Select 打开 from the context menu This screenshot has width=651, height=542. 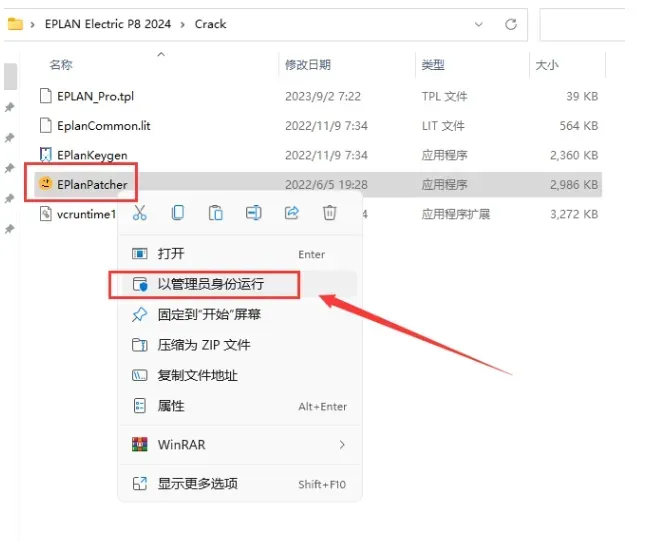(x=240, y=253)
